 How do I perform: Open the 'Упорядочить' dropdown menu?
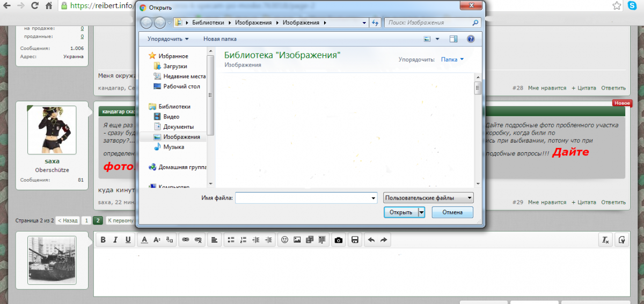click(168, 39)
